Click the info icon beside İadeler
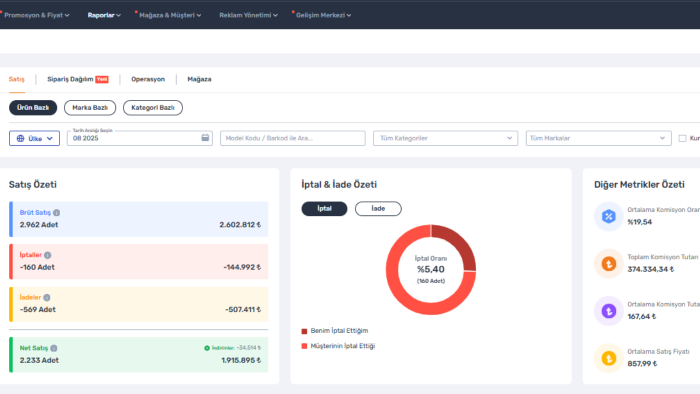 [x=46, y=298]
